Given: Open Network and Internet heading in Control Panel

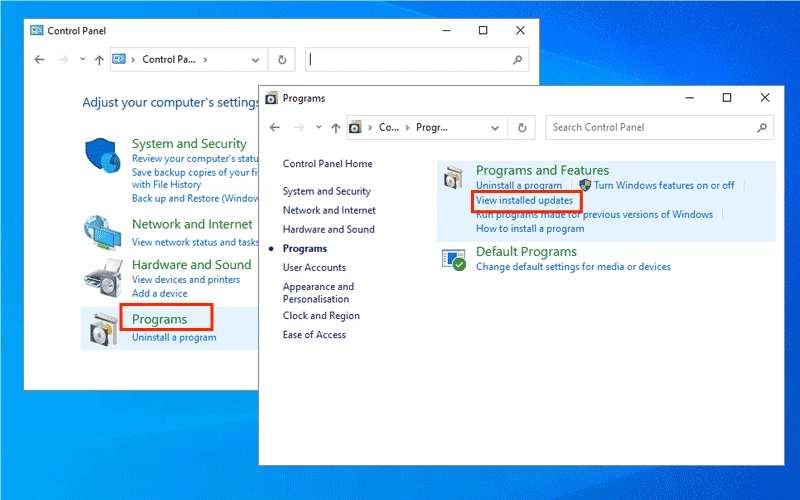Looking at the screenshot, I should click(x=192, y=224).
